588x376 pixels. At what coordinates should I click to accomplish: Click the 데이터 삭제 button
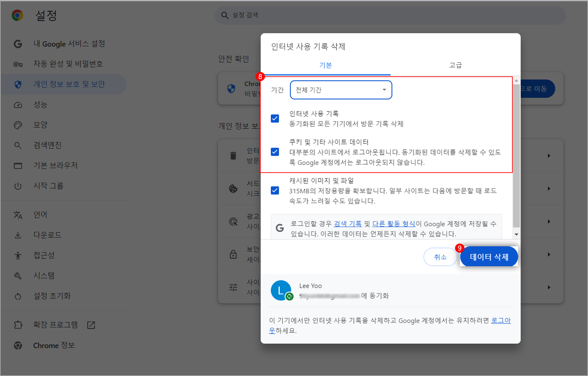click(489, 256)
